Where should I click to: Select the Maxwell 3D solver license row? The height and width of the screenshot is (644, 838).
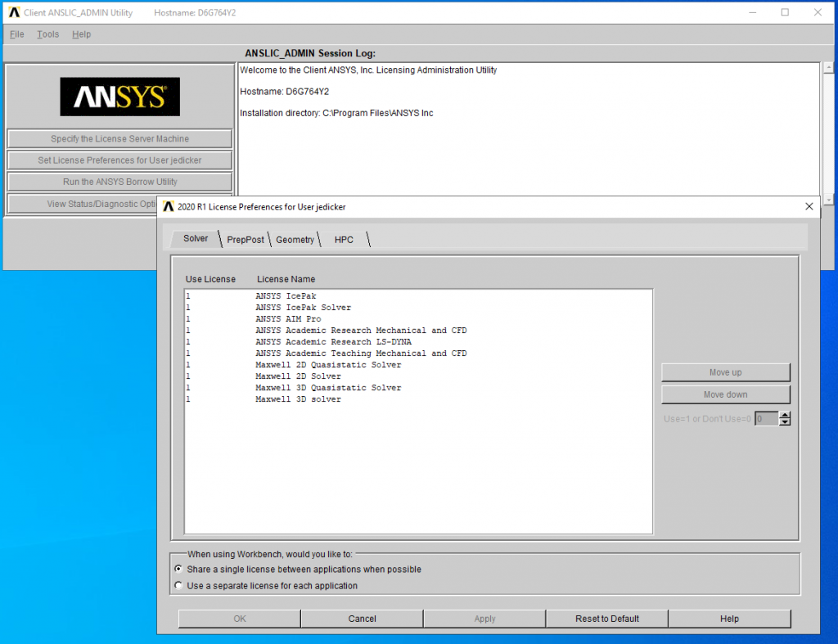418,399
